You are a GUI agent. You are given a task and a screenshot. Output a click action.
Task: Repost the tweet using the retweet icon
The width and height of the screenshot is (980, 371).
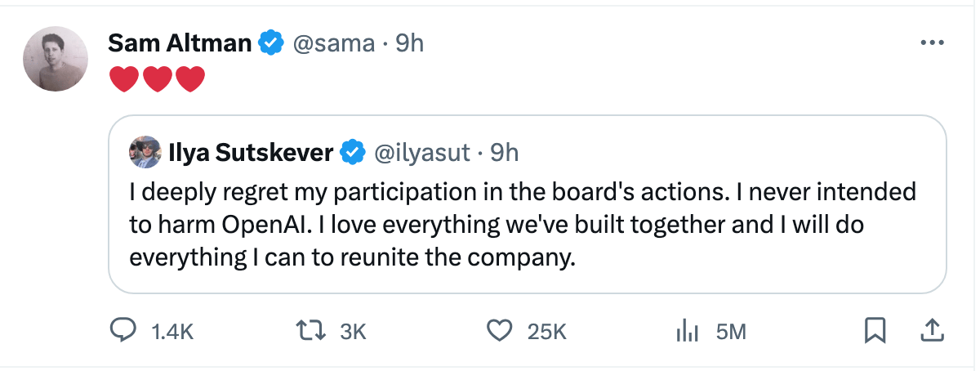click(310, 330)
